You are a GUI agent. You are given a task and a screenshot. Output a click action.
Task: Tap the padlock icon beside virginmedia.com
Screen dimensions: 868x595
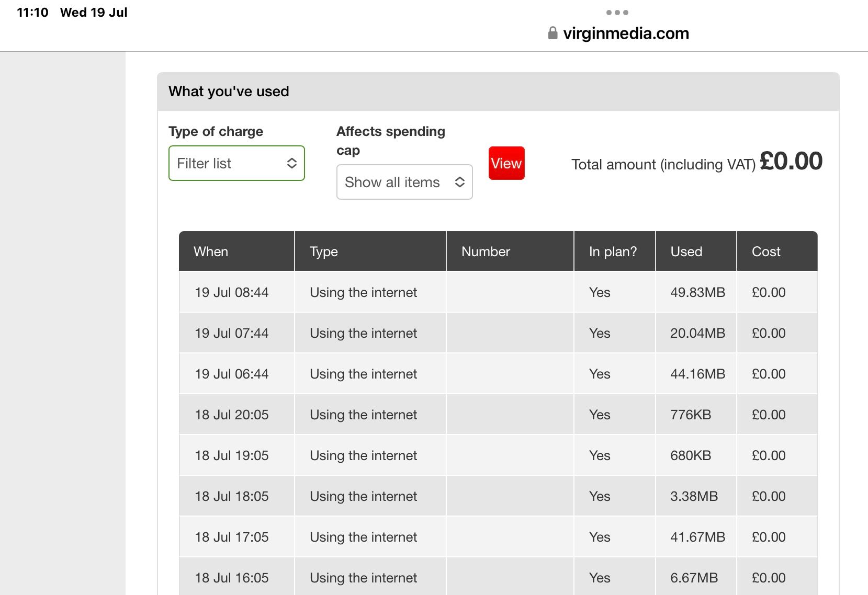click(553, 33)
